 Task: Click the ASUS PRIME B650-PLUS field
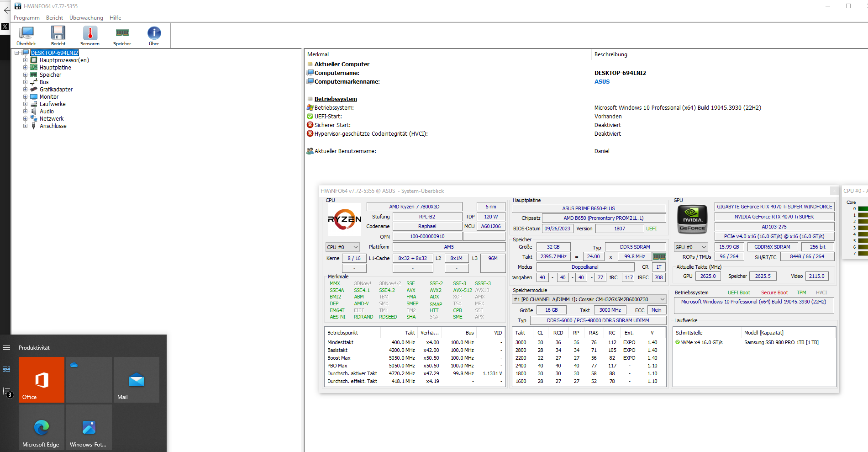pos(589,208)
